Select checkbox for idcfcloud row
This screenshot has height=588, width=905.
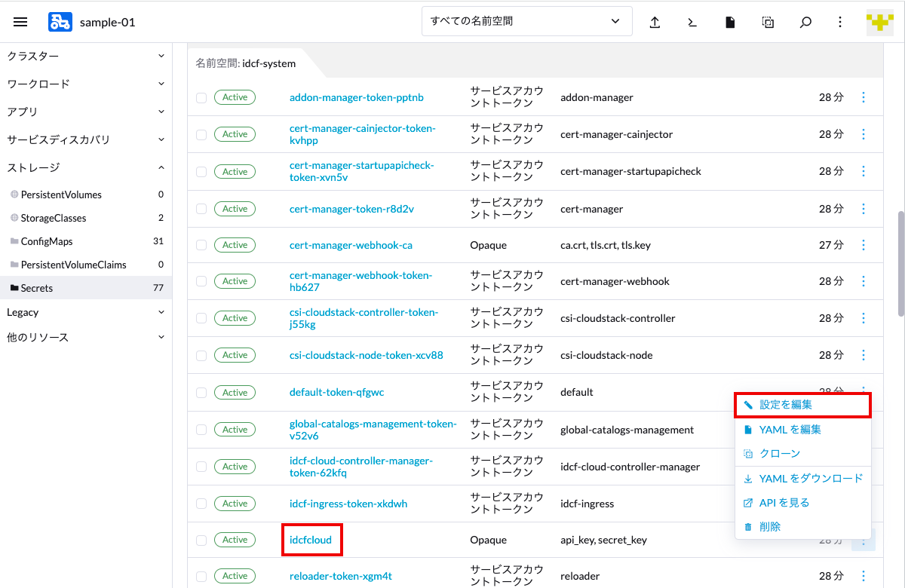(201, 540)
